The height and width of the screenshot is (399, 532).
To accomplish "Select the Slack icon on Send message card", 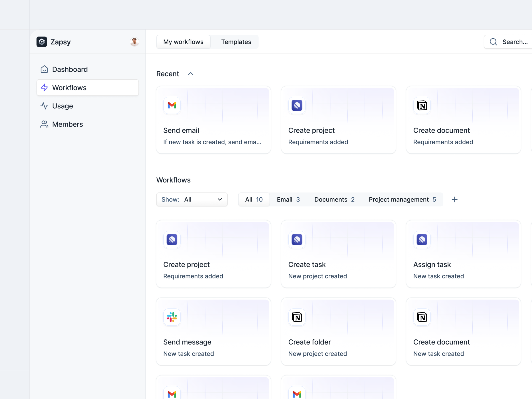I will 172,317.
